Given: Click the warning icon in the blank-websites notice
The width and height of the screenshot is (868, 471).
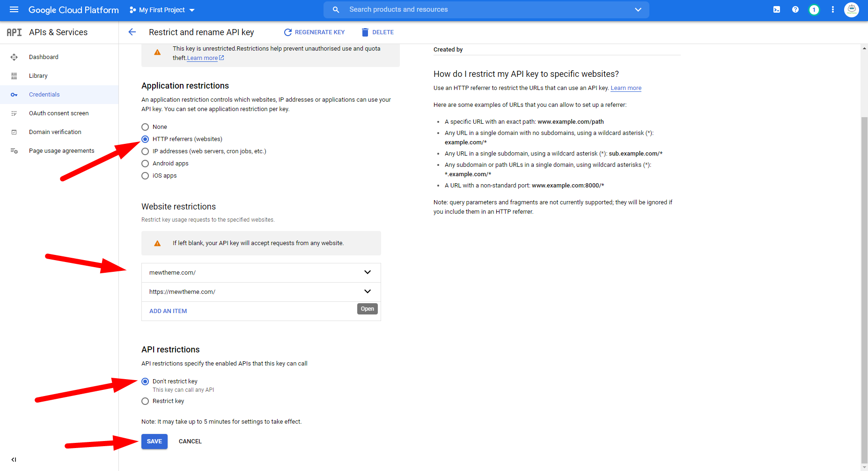Looking at the screenshot, I should [x=157, y=243].
